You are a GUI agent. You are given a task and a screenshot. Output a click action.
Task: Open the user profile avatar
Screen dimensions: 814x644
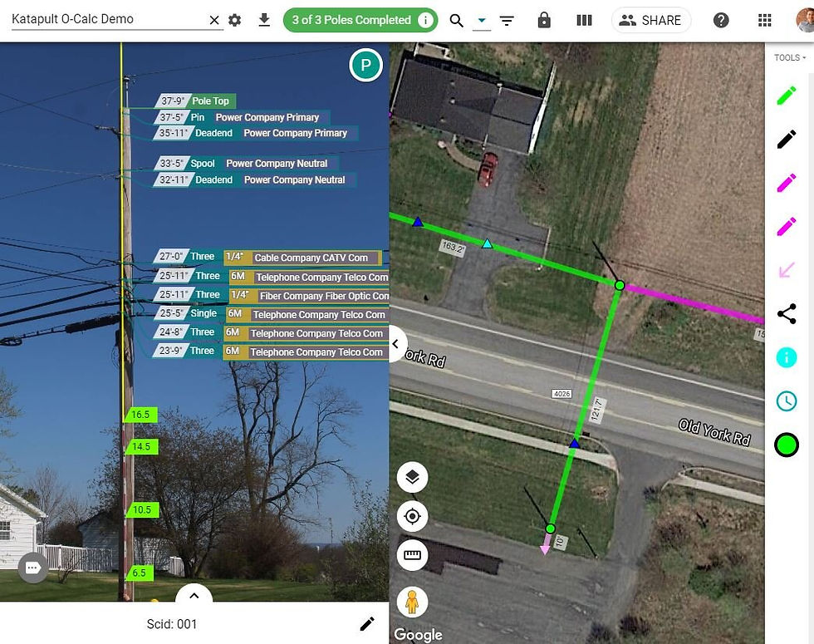click(805, 20)
